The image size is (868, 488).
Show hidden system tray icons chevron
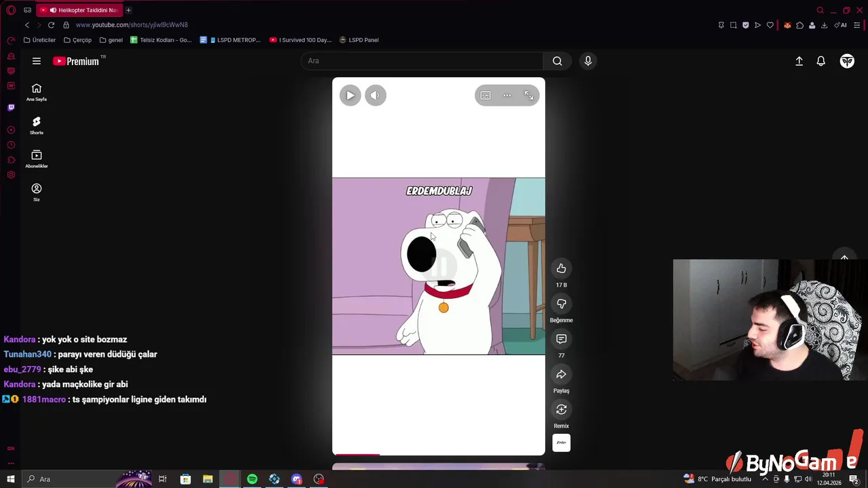(765, 479)
